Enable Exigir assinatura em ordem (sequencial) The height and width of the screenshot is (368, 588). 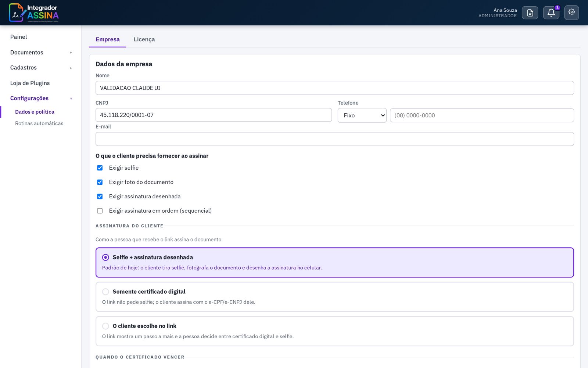pyautogui.click(x=100, y=211)
